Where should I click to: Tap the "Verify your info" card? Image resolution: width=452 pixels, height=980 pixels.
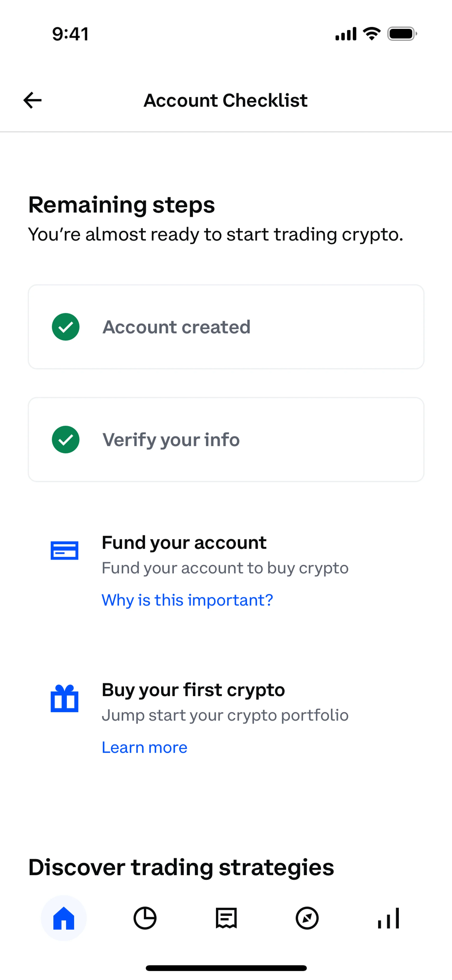click(x=226, y=439)
